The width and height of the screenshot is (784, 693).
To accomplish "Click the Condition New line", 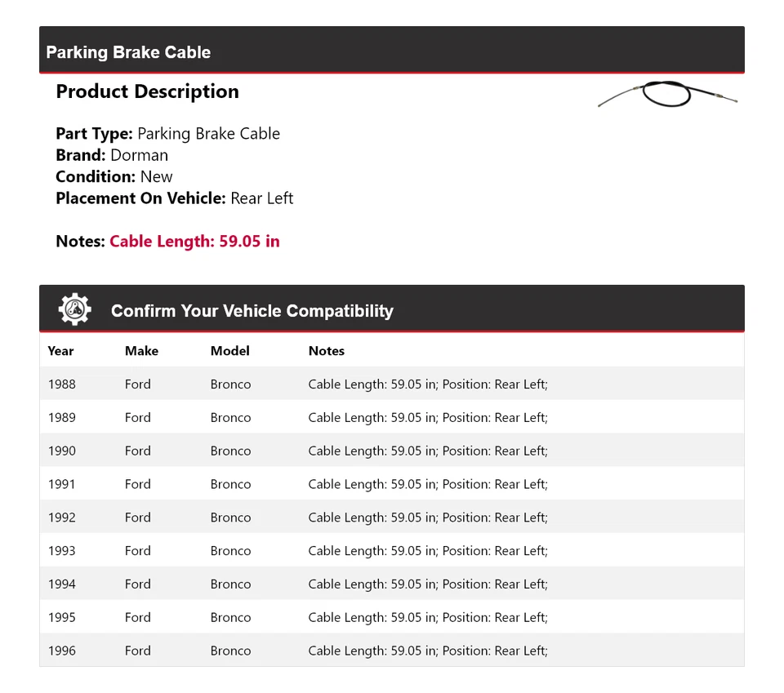I will point(114,176).
